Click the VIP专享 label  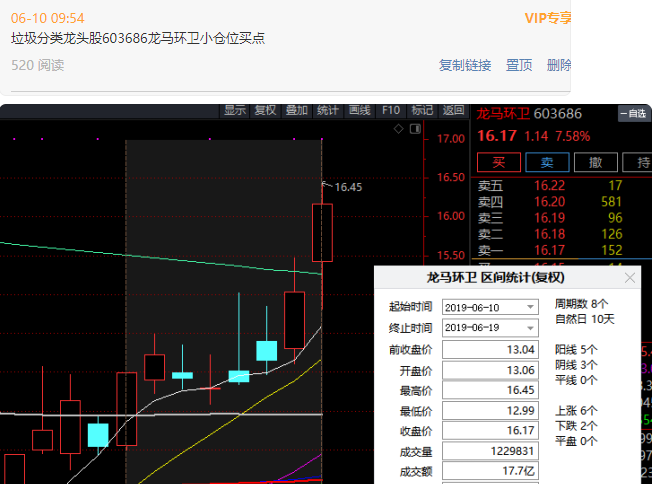click(x=547, y=18)
